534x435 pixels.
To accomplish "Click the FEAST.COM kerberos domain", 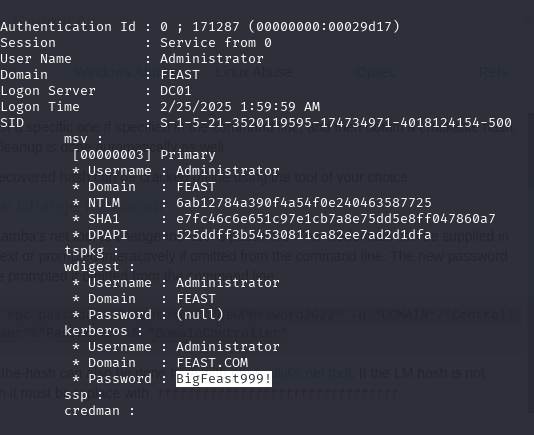I will pyautogui.click(x=212, y=363).
